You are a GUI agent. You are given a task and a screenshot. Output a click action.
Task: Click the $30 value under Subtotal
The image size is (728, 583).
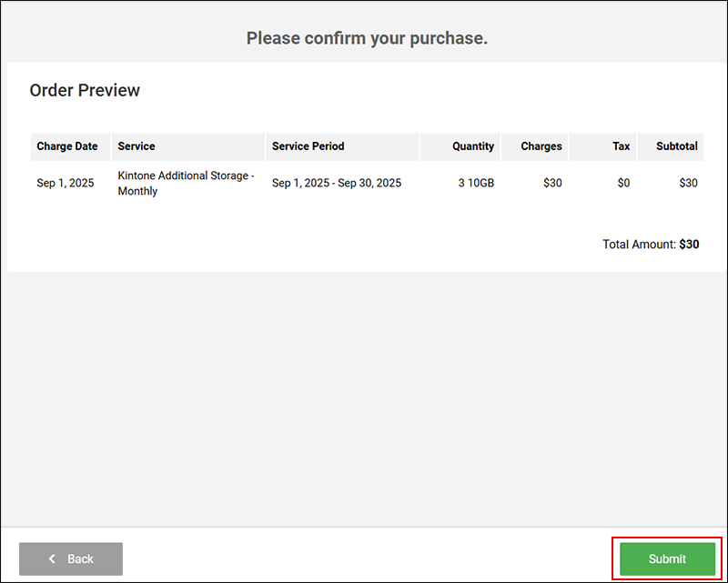coord(688,183)
